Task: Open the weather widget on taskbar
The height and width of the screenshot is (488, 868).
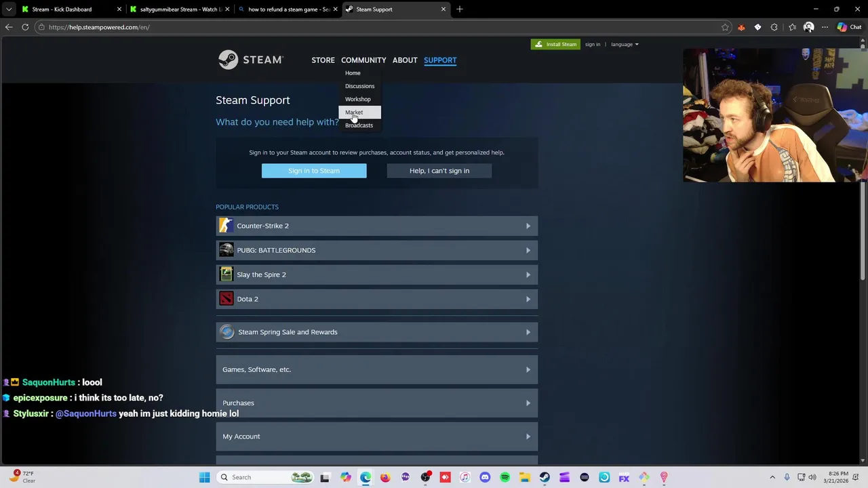Action: pos(22,477)
